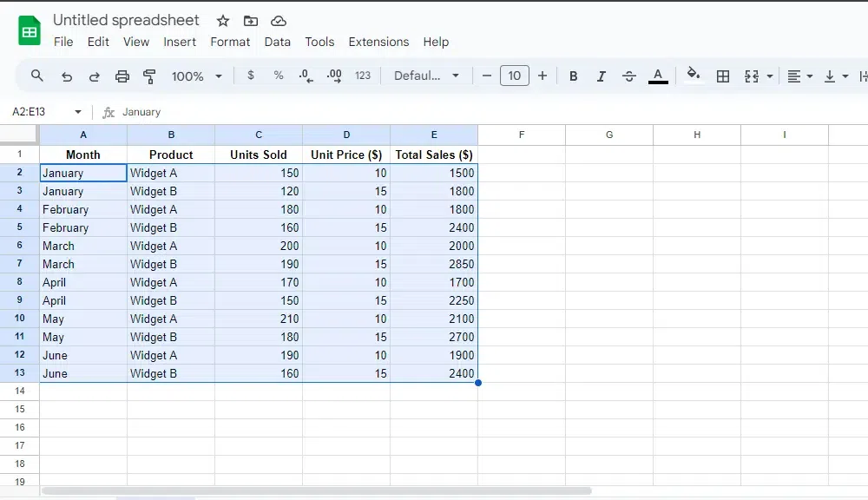This screenshot has height=500, width=868.
Task: Open the search menus magnifier
Action: 37,76
